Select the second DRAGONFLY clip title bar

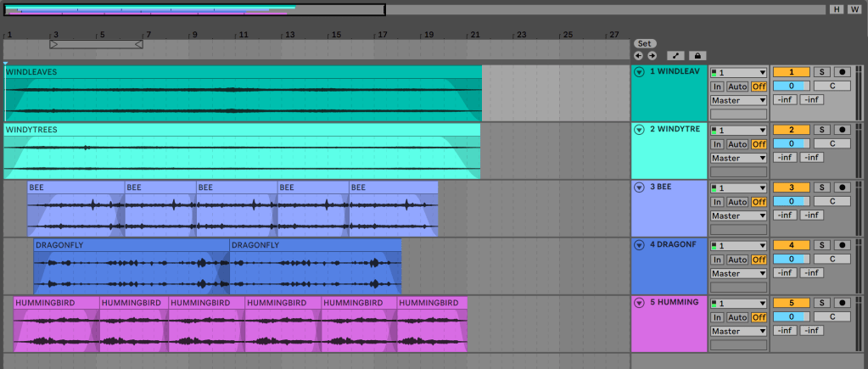click(x=315, y=245)
